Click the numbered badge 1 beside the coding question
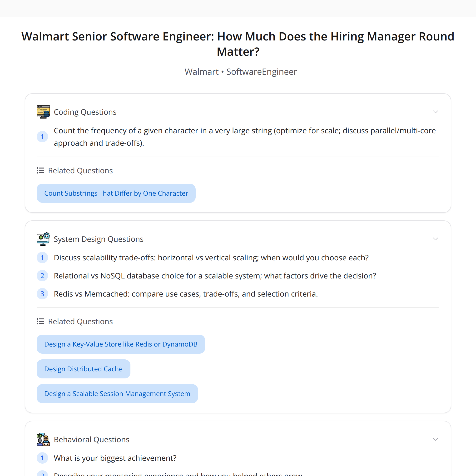 42,136
